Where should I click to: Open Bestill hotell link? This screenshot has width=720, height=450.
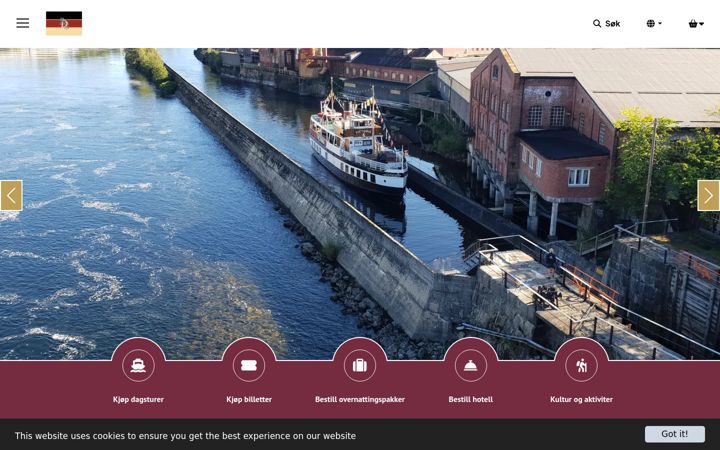(471, 399)
